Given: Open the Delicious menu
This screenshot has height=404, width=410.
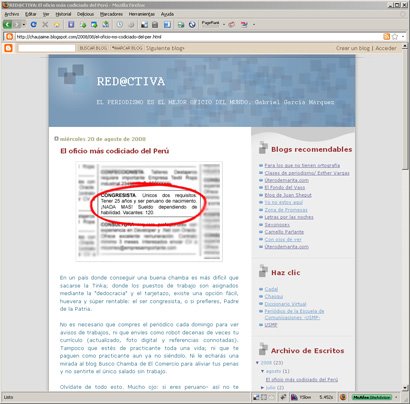Looking at the screenshot, I should point(85,14).
